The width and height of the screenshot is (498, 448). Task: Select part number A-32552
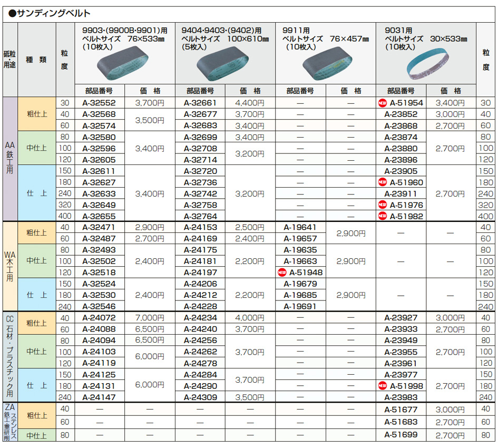tap(99, 103)
